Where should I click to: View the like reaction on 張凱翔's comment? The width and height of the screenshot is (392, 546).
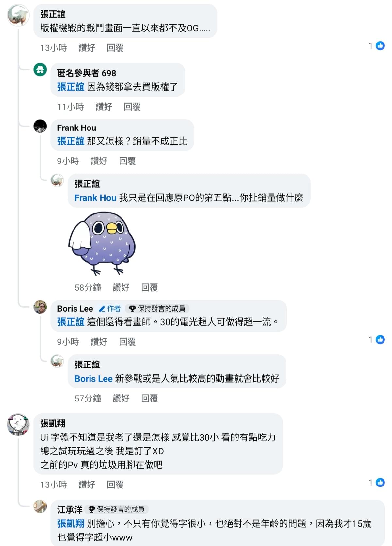(x=377, y=482)
